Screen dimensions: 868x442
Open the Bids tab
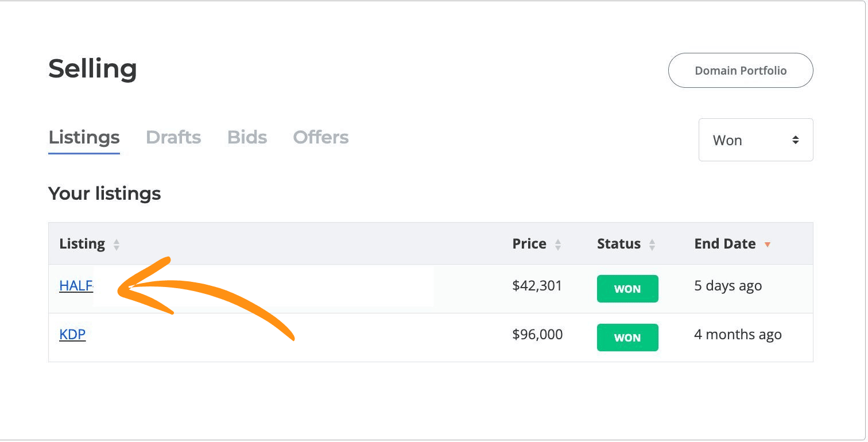(247, 138)
